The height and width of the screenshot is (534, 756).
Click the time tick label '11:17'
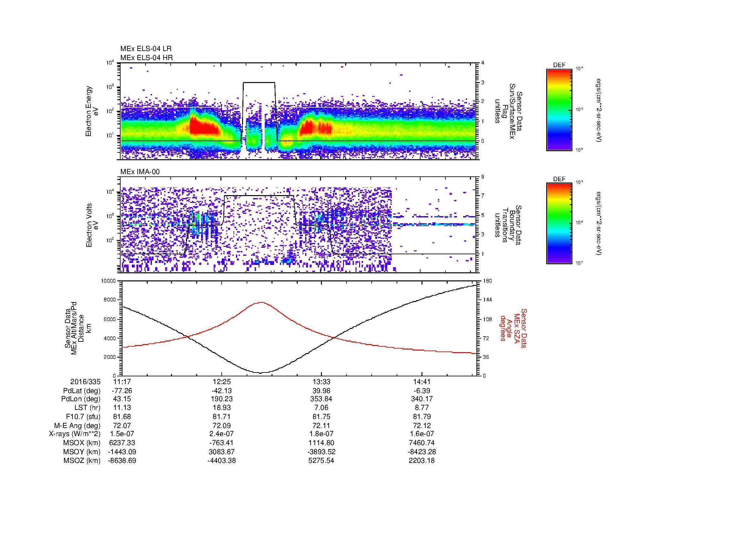point(122,382)
